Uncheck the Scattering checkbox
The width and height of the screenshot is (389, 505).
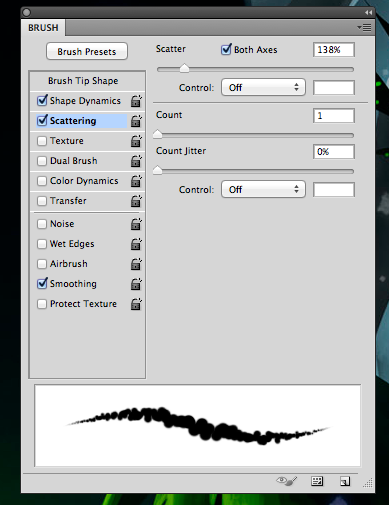pos(42,120)
